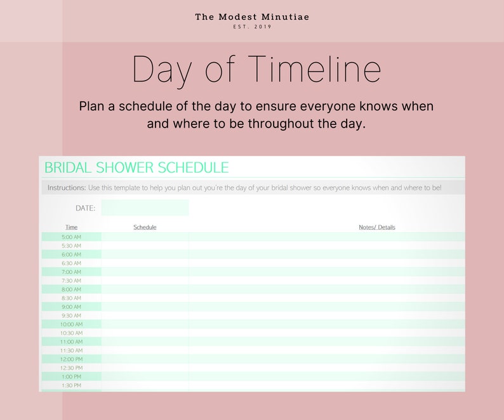The width and height of the screenshot is (504, 420).
Task: Select the 12:00 PM time cell
Action: point(71,359)
